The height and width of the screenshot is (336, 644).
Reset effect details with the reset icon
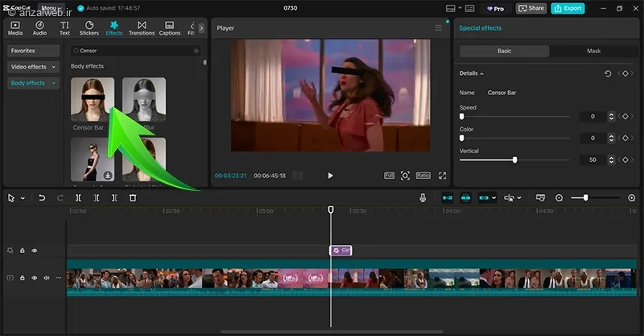[x=608, y=73]
